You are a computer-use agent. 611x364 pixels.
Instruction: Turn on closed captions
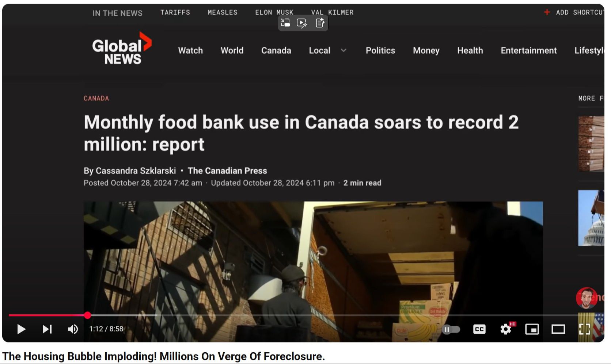479,329
